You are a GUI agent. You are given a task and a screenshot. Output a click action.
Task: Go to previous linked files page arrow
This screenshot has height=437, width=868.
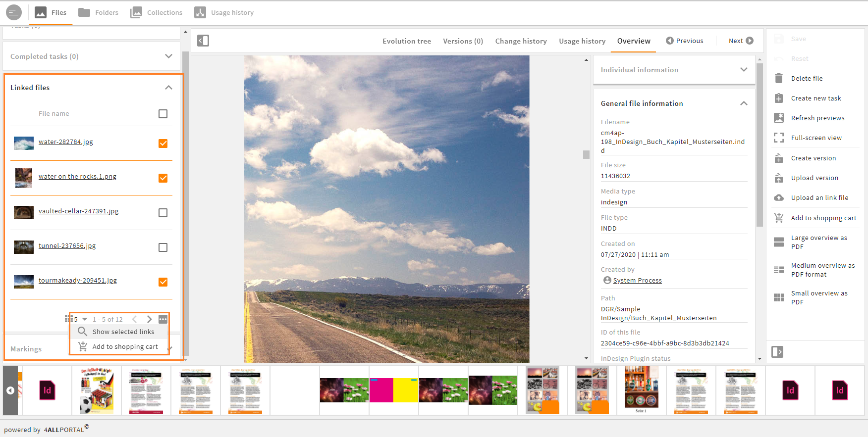(134, 319)
